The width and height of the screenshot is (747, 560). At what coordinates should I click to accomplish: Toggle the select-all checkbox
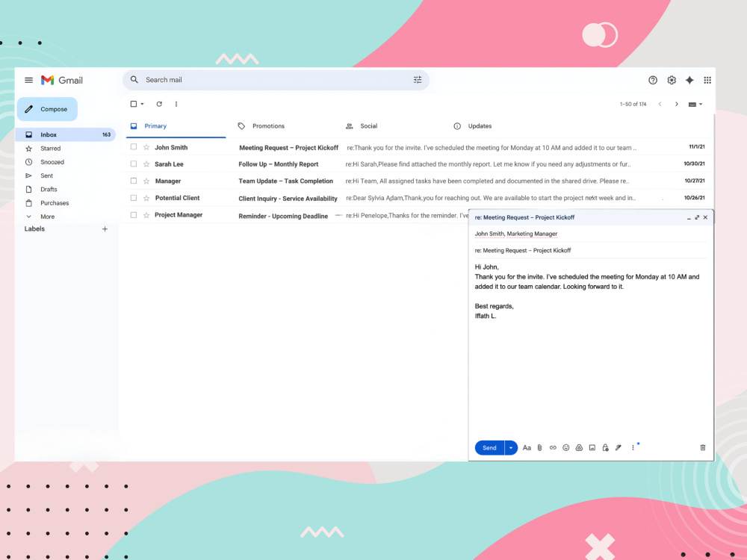coord(134,104)
